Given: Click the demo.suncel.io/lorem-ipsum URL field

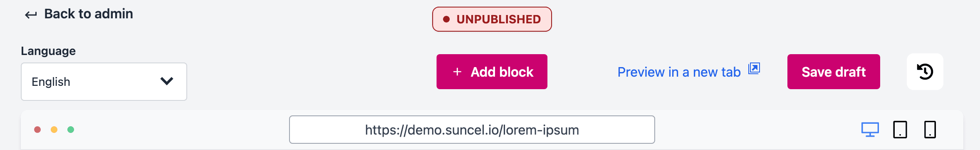Looking at the screenshot, I should pyautogui.click(x=472, y=130).
